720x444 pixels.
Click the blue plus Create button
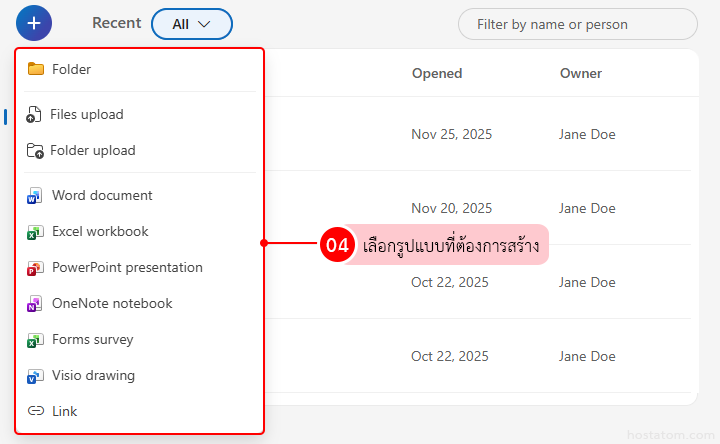tap(34, 23)
